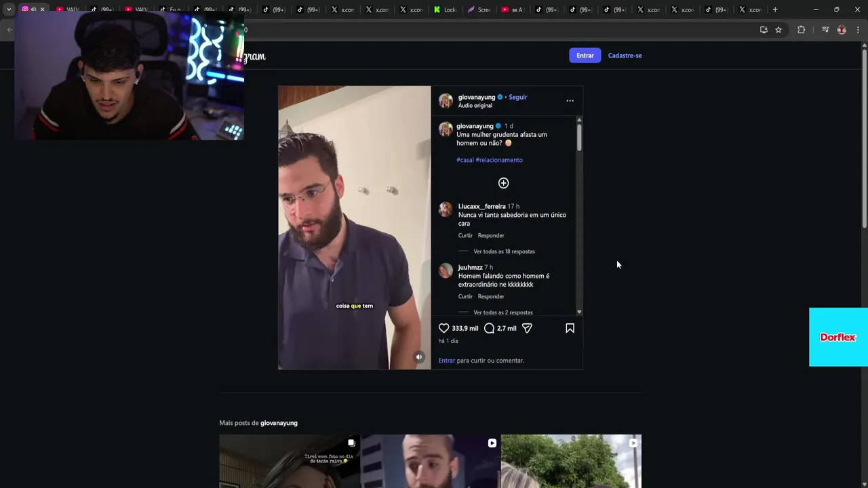Click the install app icon in address bar
Viewport: 868px width, 488px height.
pos(764,30)
